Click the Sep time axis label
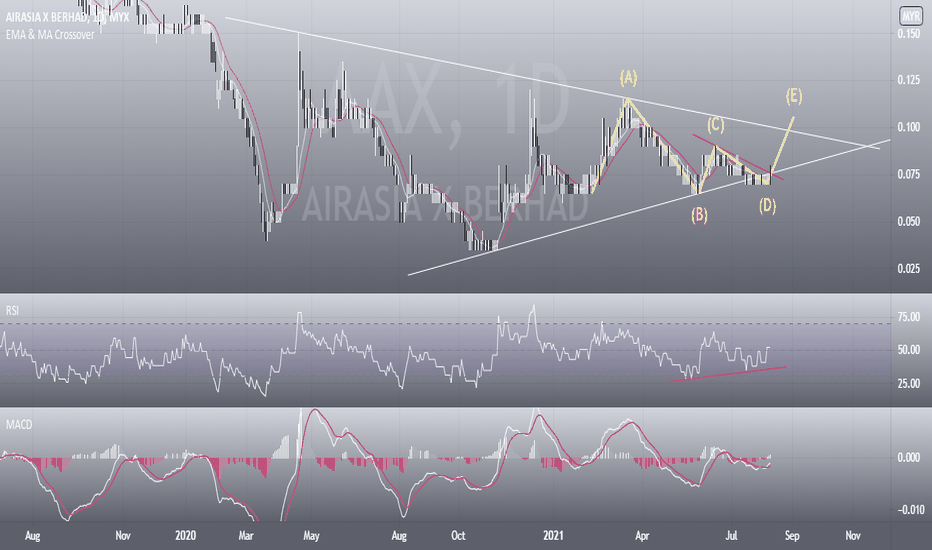The width and height of the screenshot is (932, 550). [792, 536]
